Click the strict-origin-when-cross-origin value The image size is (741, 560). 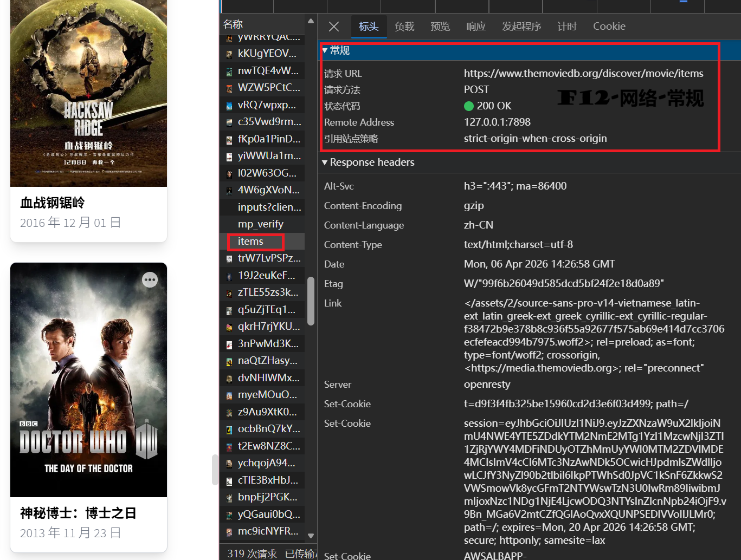pyautogui.click(x=535, y=138)
